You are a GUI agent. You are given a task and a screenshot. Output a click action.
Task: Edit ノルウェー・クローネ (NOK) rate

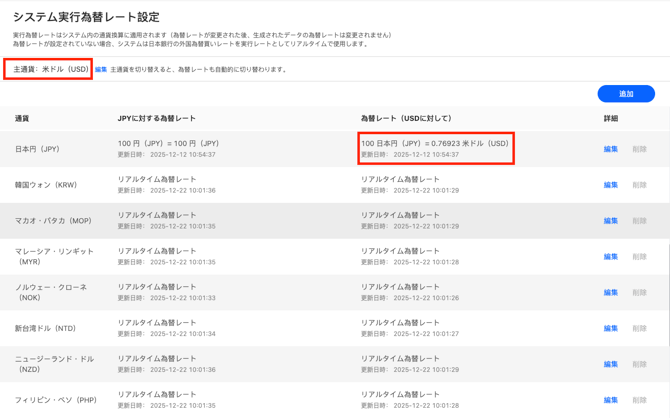(611, 293)
